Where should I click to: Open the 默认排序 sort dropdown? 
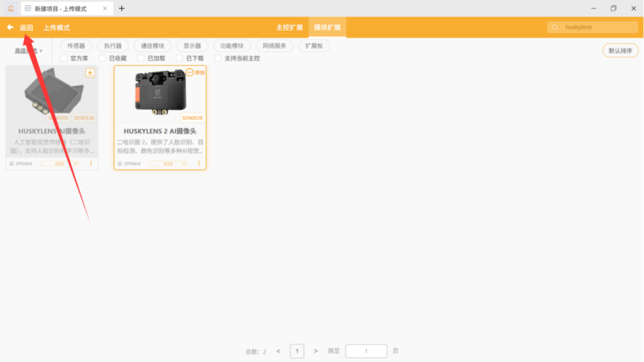click(x=620, y=51)
